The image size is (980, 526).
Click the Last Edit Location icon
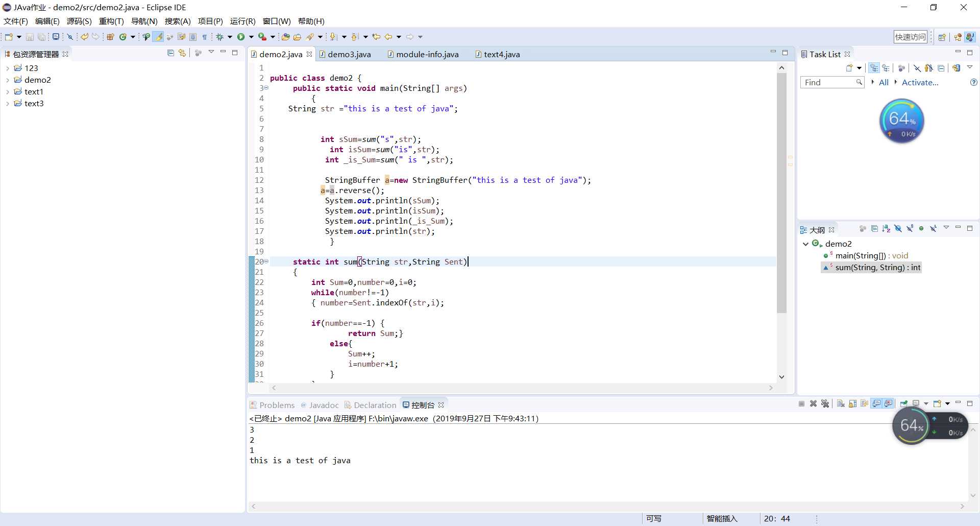376,37
